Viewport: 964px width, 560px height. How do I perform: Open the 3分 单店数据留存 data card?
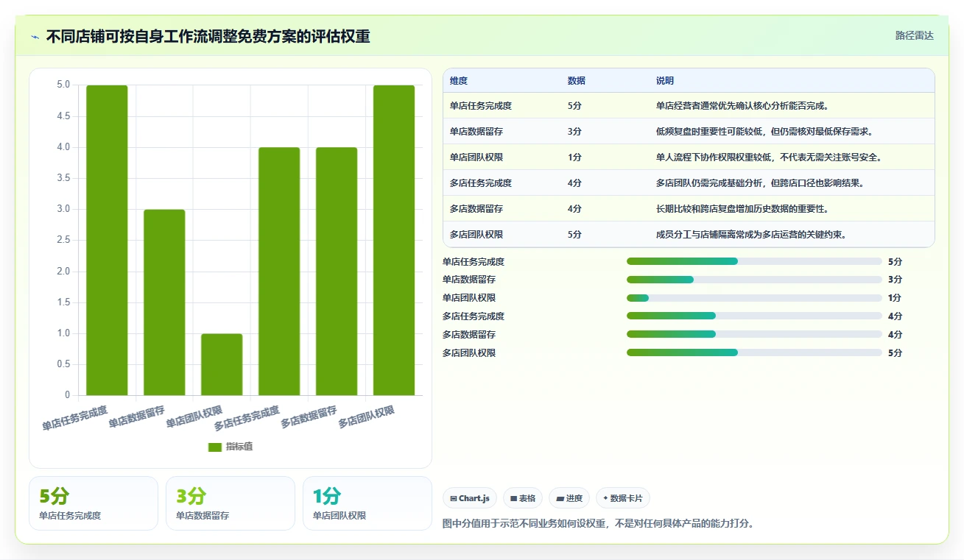pyautogui.click(x=231, y=503)
